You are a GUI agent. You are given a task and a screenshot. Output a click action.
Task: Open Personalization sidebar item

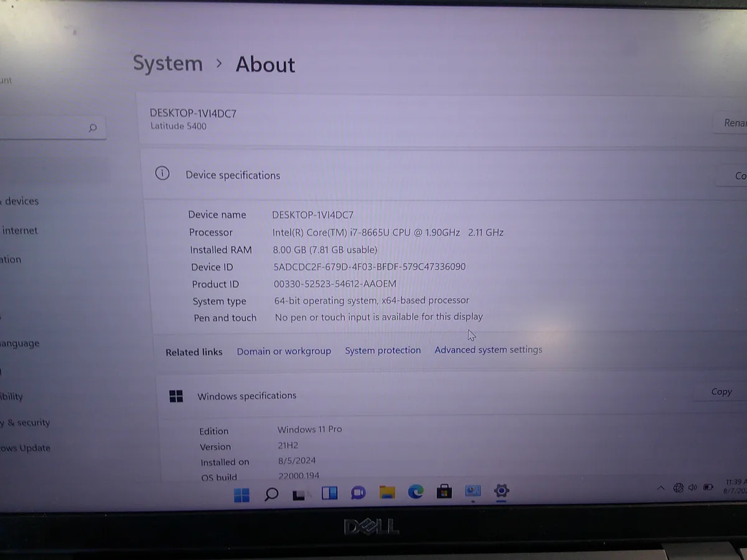(11, 259)
